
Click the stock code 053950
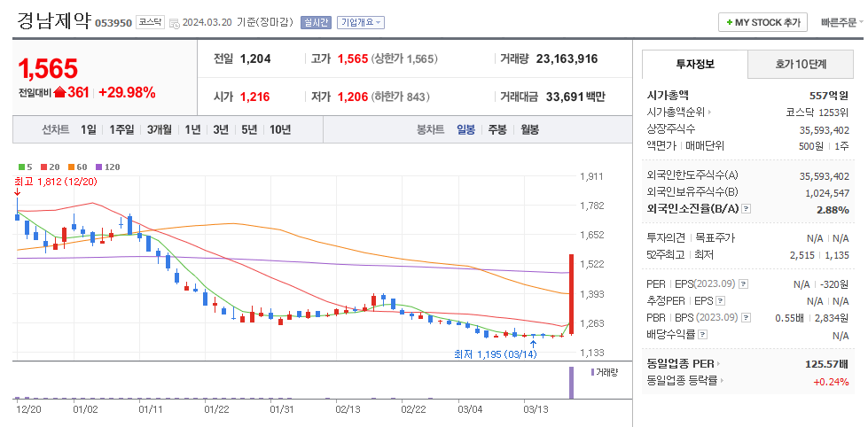pos(113,23)
